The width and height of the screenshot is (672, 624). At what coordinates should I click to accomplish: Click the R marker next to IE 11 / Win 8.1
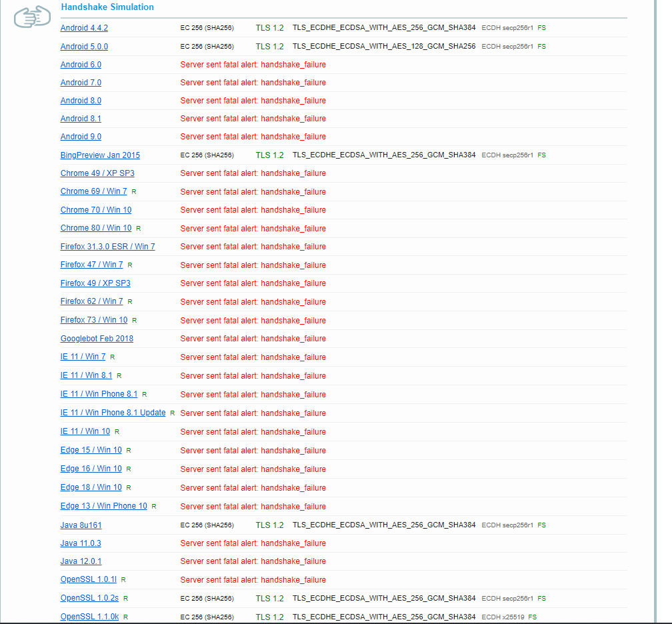[x=119, y=376]
